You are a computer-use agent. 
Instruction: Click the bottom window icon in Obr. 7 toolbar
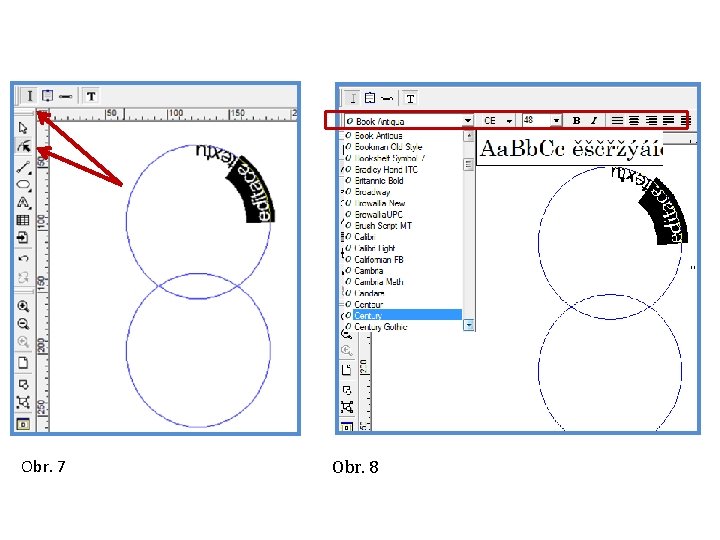pyautogui.click(x=23, y=424)
